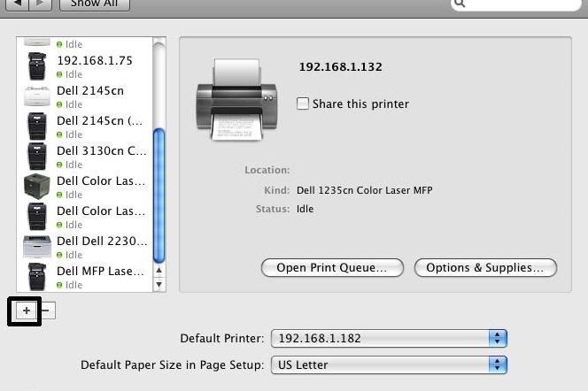The height and width of the screenshot is (391, 588).
Task: Select the Dell Dell 2230… printer icon
Action: [x=37, y=247]
